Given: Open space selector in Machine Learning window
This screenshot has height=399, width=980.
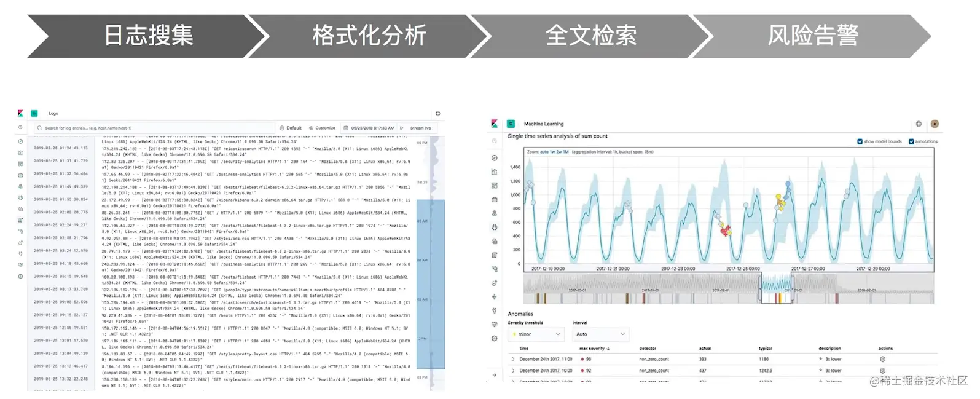Looking at the screenshot, I should 511,124.
